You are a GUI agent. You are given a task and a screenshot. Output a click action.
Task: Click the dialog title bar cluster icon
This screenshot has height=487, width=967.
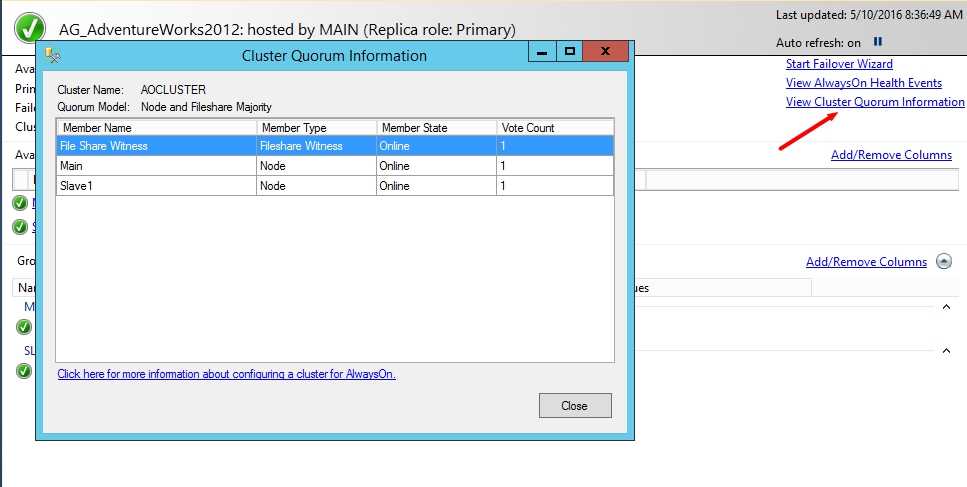pos(53,55)
